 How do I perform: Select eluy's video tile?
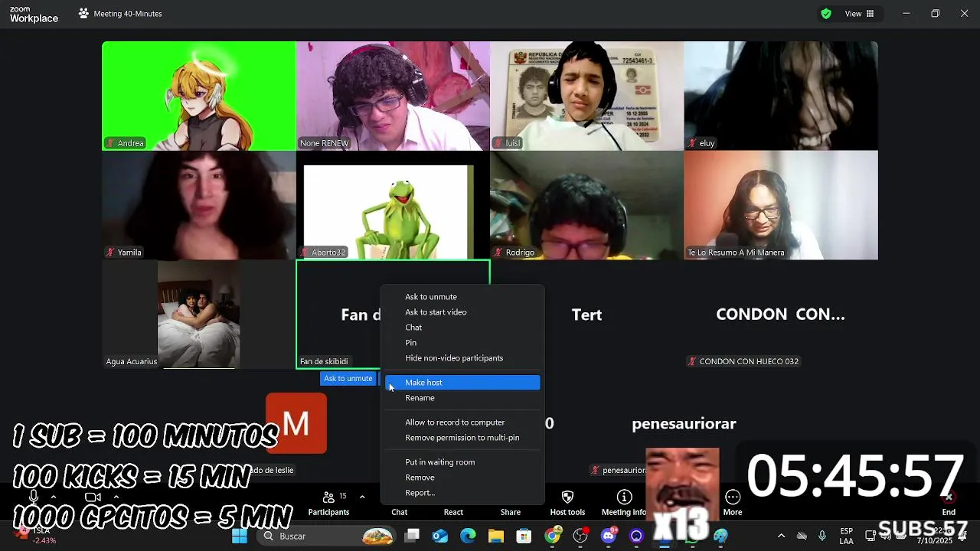point(781,96)
